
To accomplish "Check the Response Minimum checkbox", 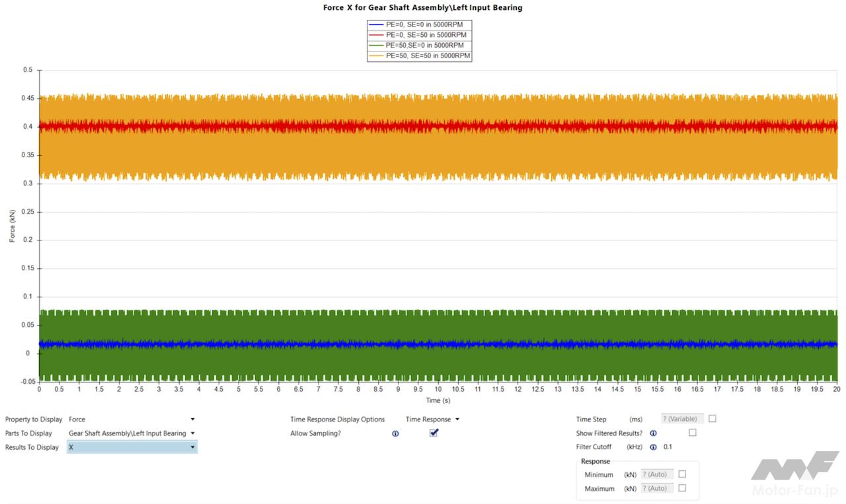I will [682, 474].
